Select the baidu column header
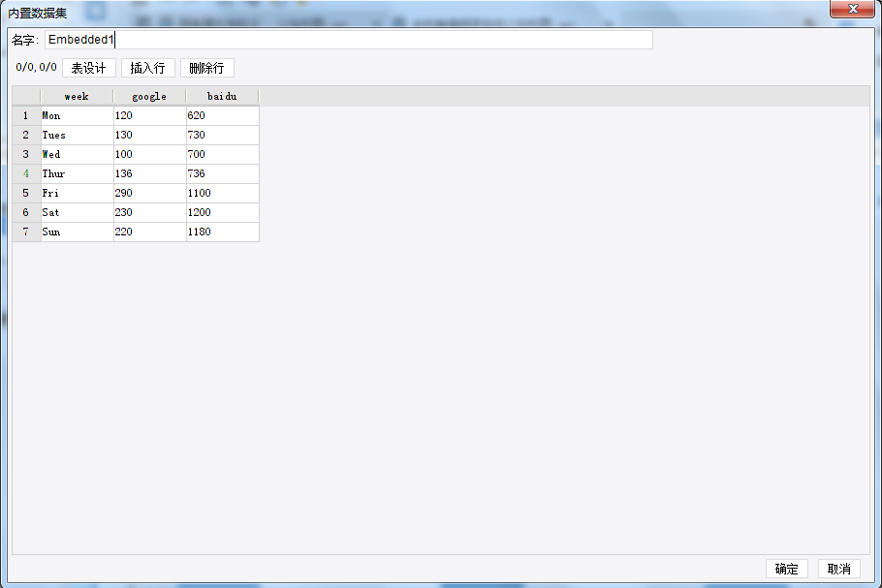 click(x=222, y=96)
